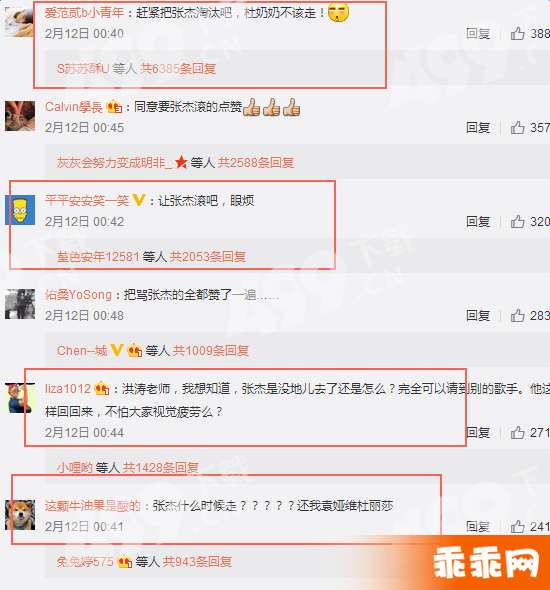Reply to 佑柔YoSong's comment
The image size is (550, 590).
pos(478,315)
